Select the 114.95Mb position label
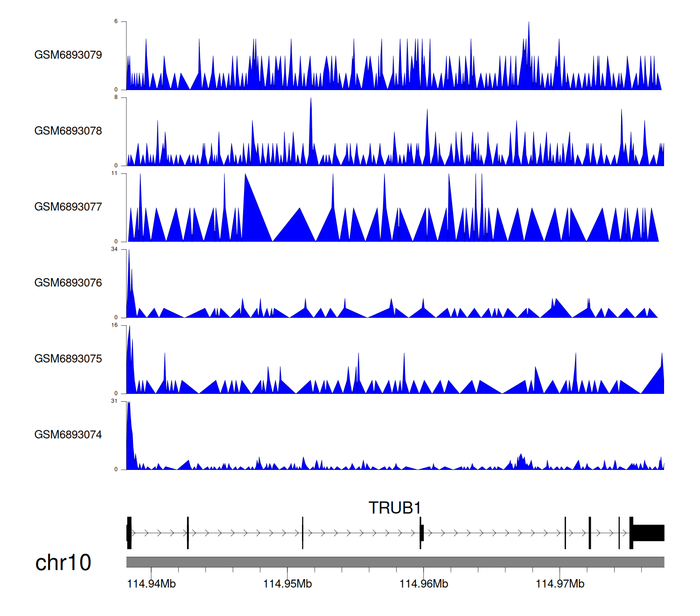Screen dimensions: 700x616 (287, 584)
